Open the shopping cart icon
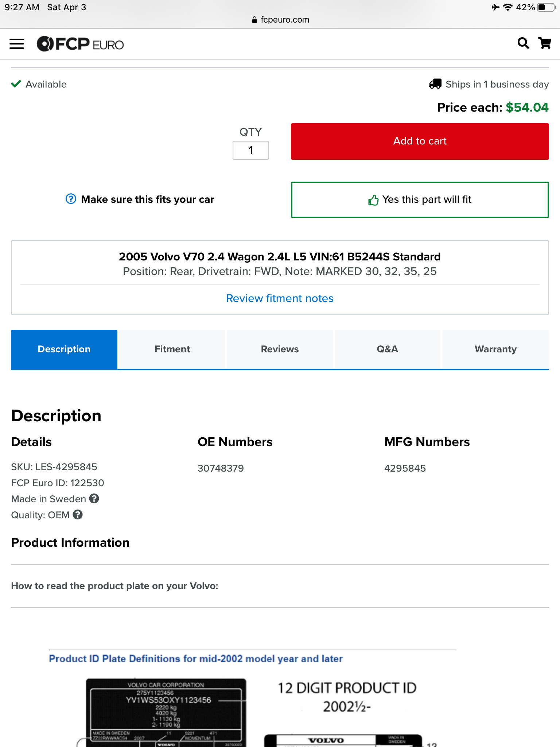 click(545, 43)
